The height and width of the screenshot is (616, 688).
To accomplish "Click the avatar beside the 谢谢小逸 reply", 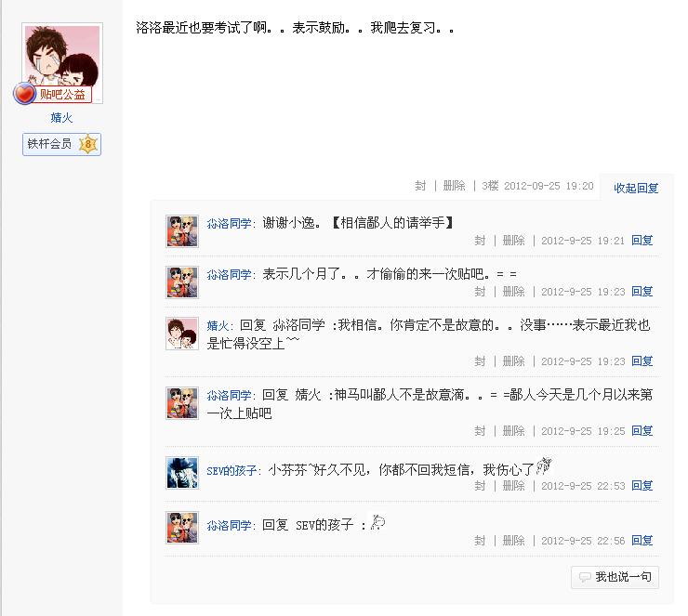I will pyautogui.click(x=182, y=231).
